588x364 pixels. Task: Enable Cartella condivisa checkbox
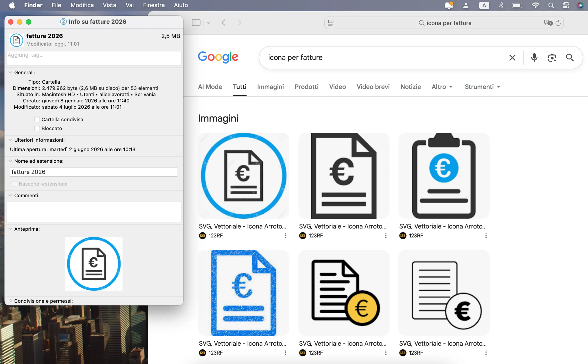(37, 119)
